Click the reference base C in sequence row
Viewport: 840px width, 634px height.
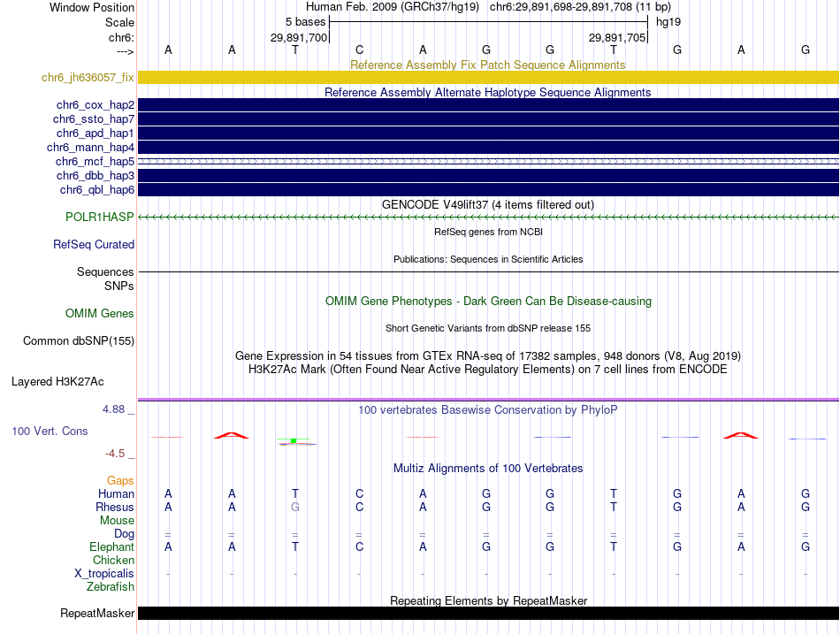pos(359,50)
